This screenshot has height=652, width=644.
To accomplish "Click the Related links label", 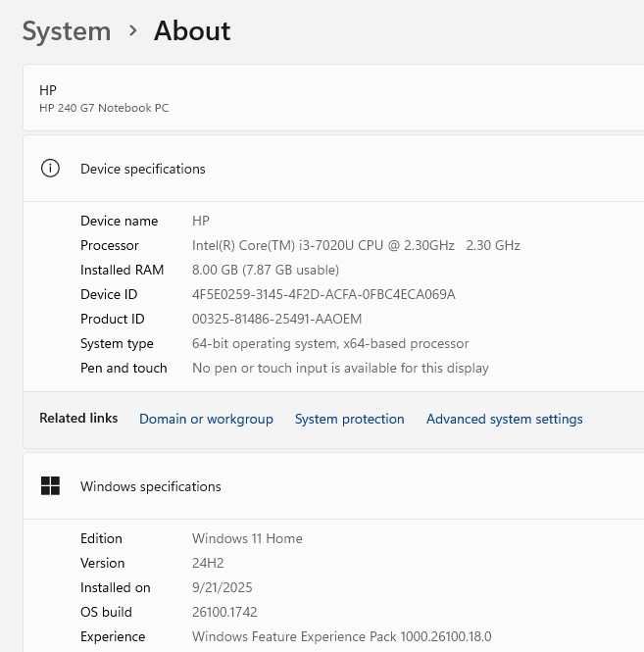I will tap(78, 418).
